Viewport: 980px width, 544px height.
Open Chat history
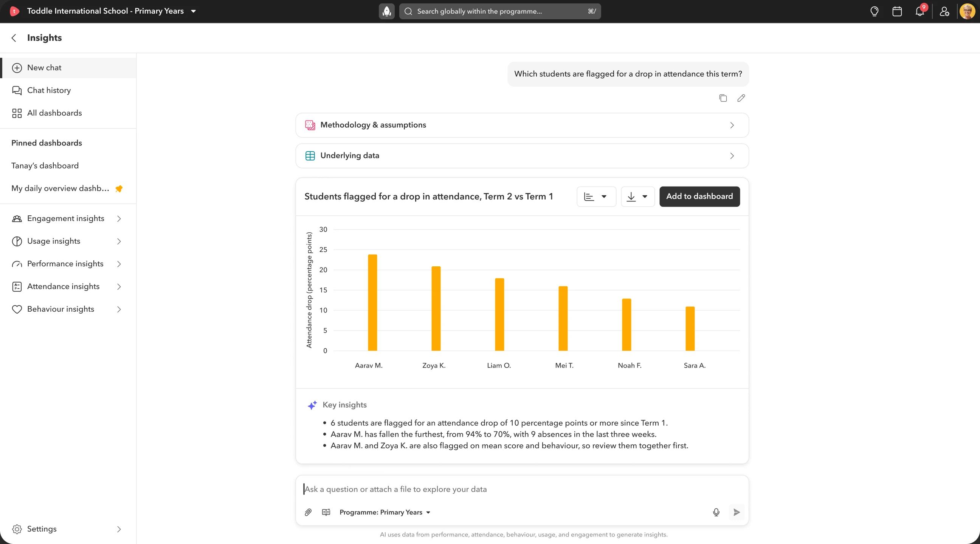point(68,90)
